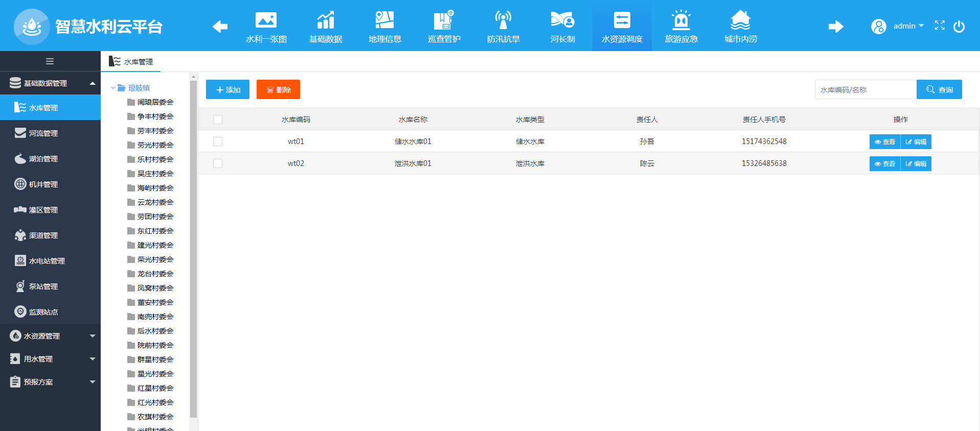Click the fullscreen toggle icon
Viewport: 980px width, 431px height.
(x=940, y=26)
